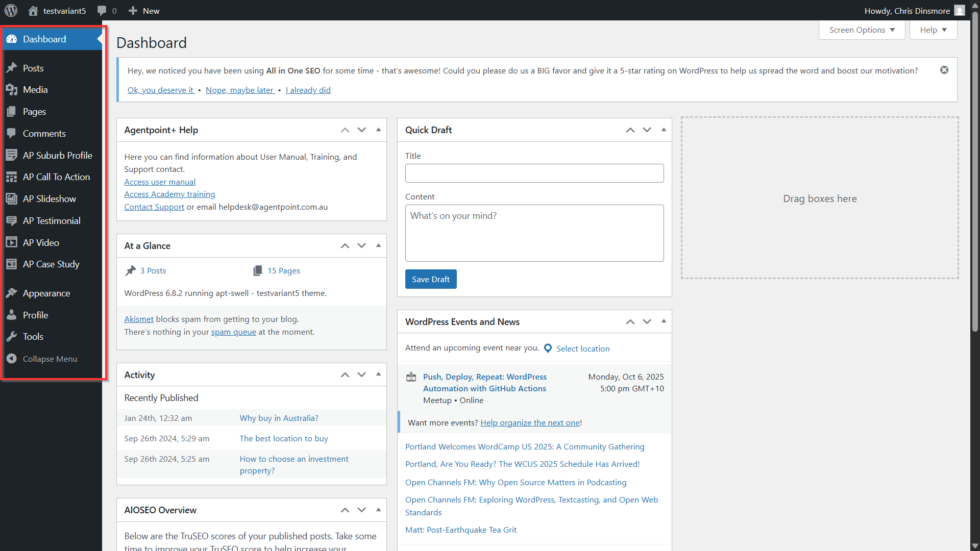Click the spam queue link
The width and height of the screenshot is (980, 551).
coord(234,332)
